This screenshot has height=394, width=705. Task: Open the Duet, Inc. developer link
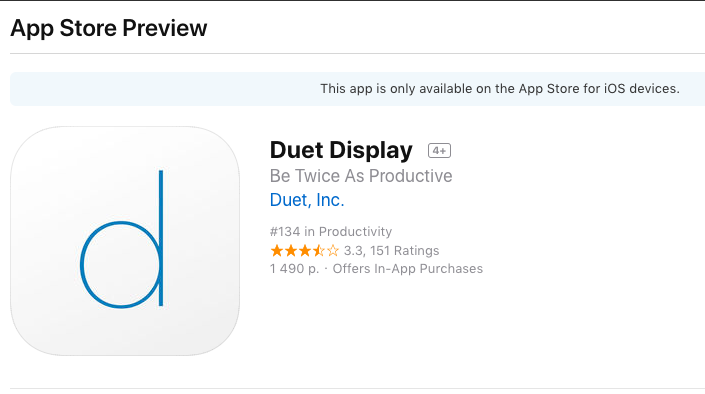(307, 200)
